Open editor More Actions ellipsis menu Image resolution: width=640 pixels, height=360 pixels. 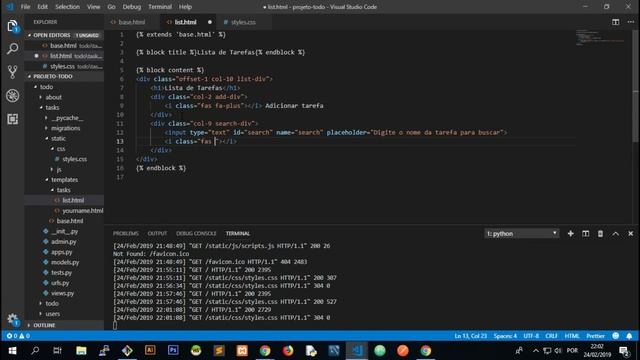click(631, 22)
